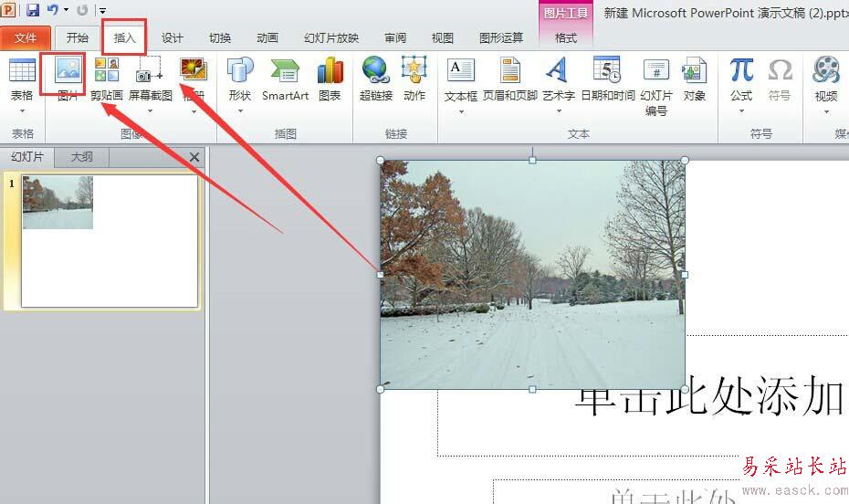Click the redo/repeat icon
The image size is (849, 504).
click(82, 9)
